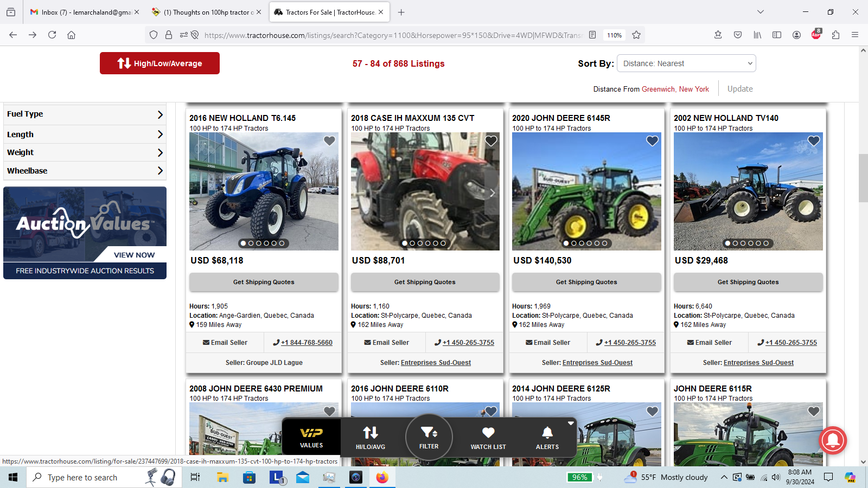Favorite the 2016 New Holland T6.145 listing
The width and height of the screenshot is (868, 488).
329,141
